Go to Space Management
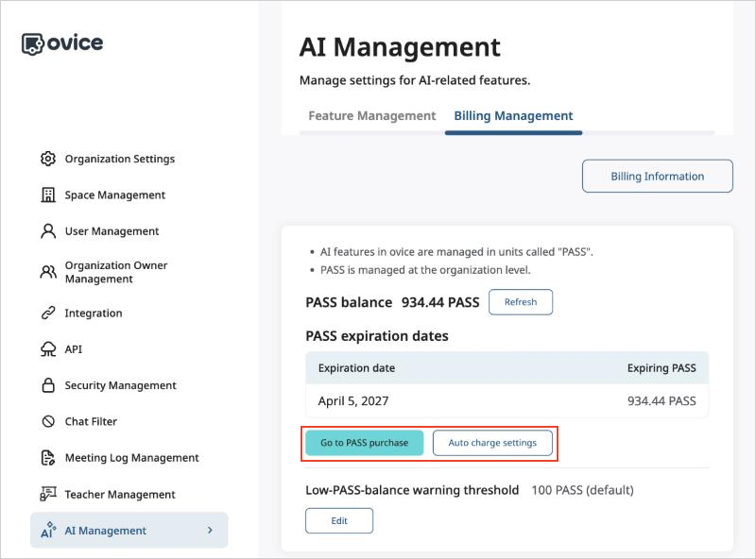Screen dimensions: 756x559 (x=114, y=195)
